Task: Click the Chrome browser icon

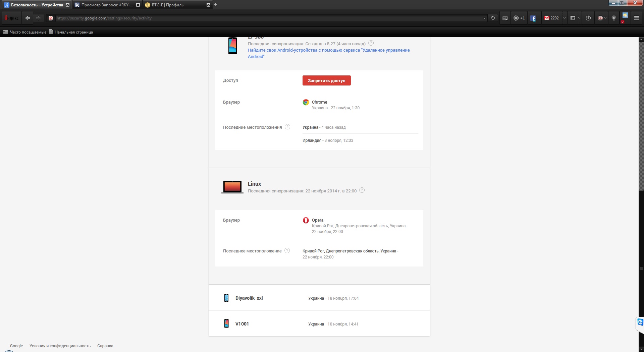Action: point(306,102)
